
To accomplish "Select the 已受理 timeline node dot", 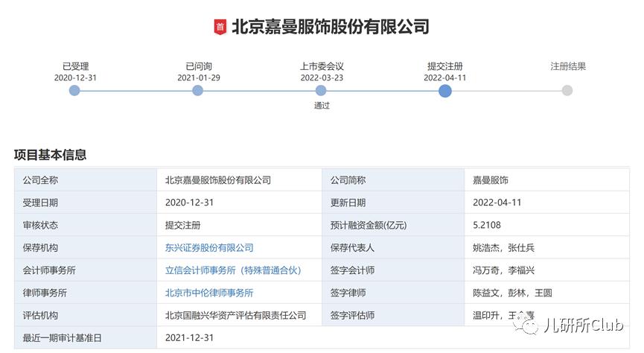I will pos(74,90).
